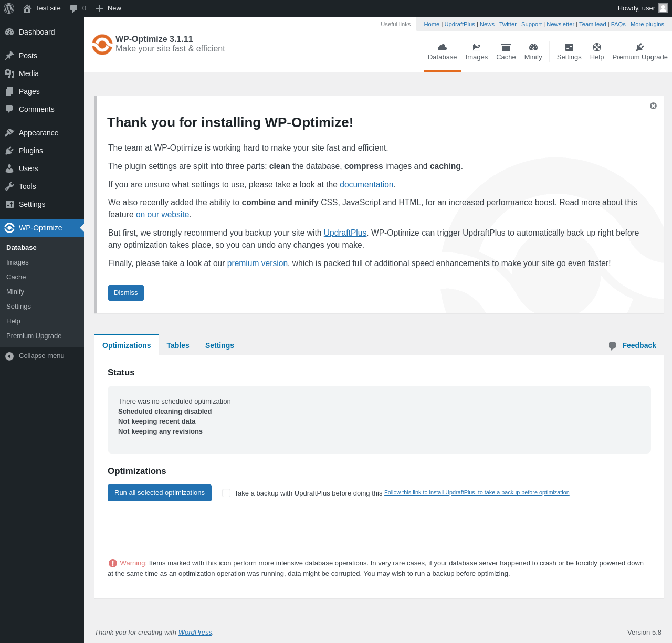Open Home in useful links
Screen dimensions: 672x643
432,24
